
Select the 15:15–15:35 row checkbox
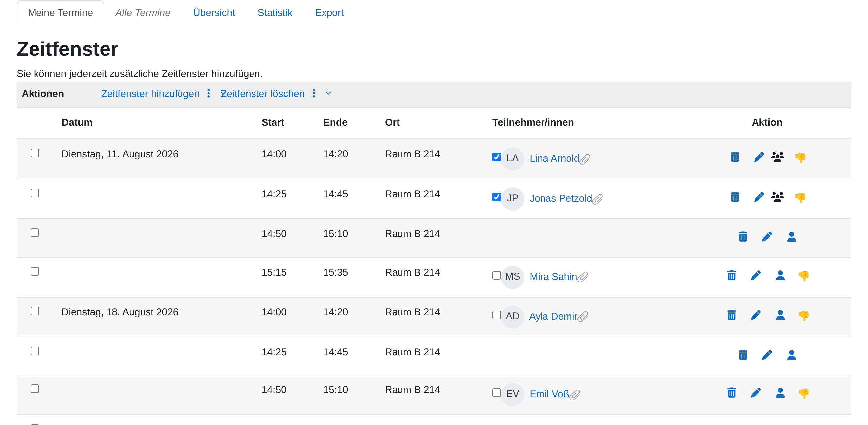(35, 271)
